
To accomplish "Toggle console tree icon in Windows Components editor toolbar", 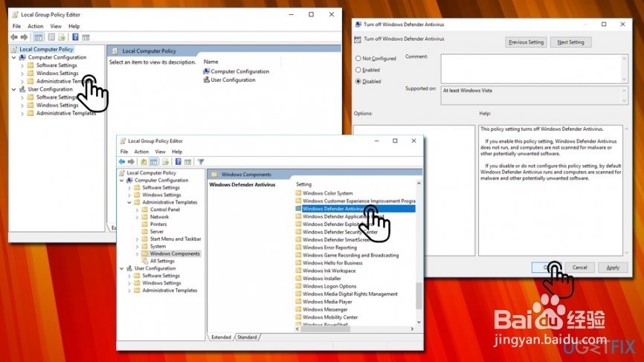I will 154,162.
